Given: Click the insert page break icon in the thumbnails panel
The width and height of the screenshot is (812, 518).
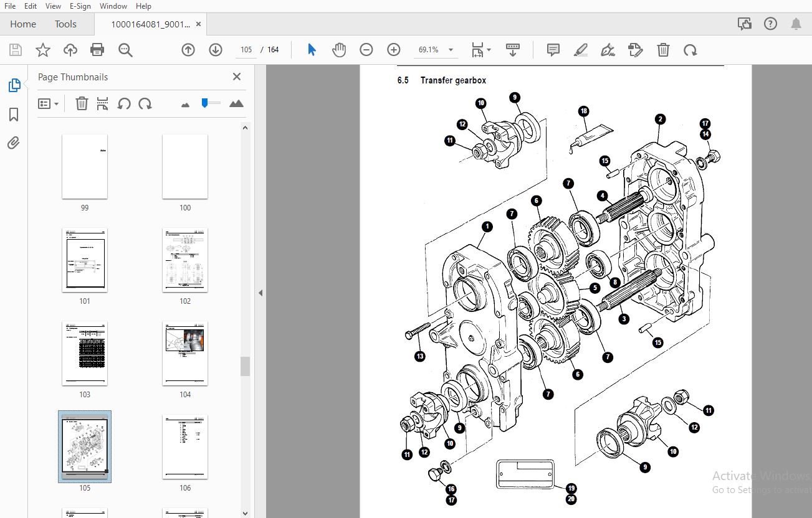Looking at the screenshot, I should click(x=103, y=104).
